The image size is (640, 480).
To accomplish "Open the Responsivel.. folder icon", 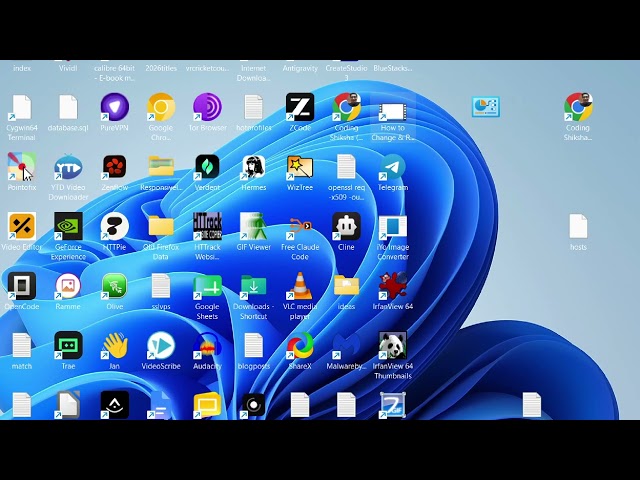I will pos(161,167).
